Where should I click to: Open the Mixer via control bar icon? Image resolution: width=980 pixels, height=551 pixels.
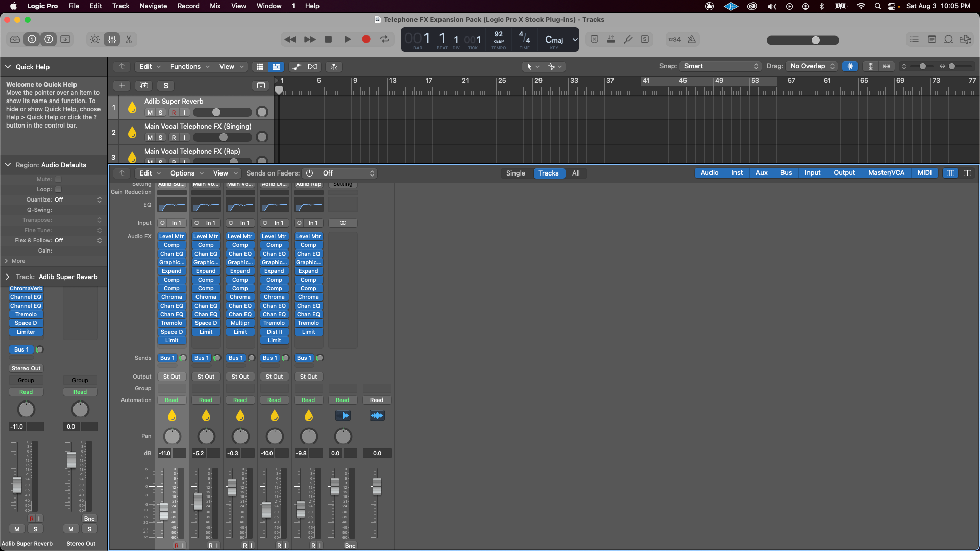tap(112, 39)
